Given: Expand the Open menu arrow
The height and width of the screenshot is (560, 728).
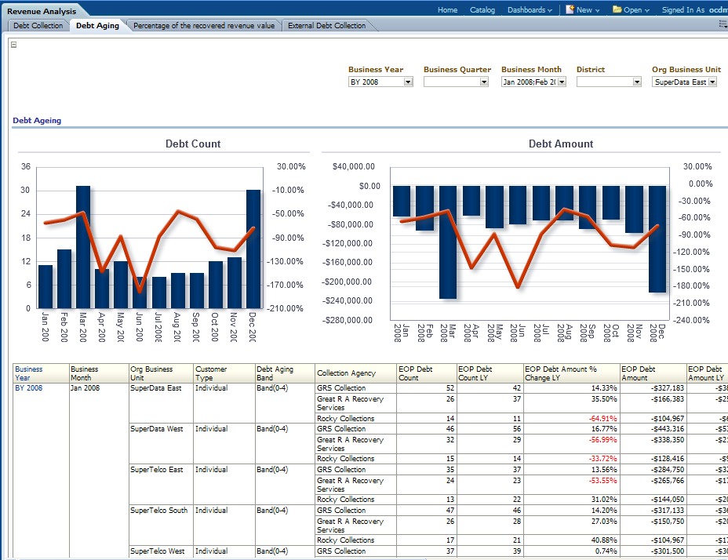Looking at the screenshot, I should point(647,11).
